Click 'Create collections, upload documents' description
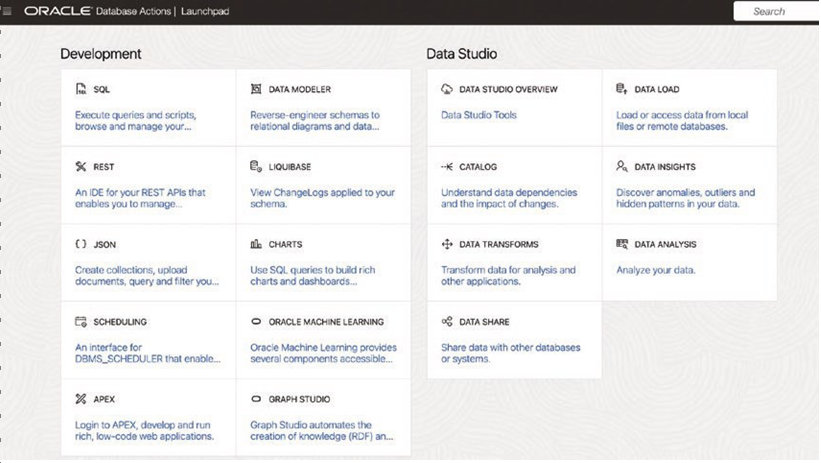This screenshot has height=463, width=821. (x=147, y=275)
